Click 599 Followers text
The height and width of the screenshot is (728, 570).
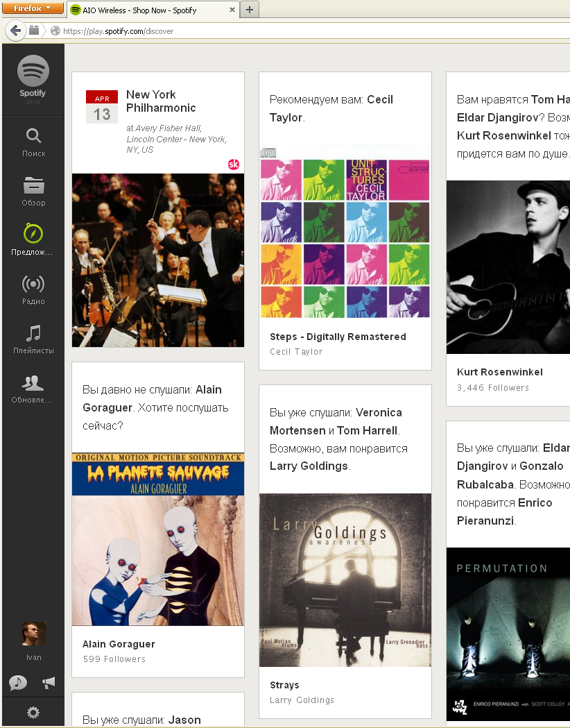(114, 659)
